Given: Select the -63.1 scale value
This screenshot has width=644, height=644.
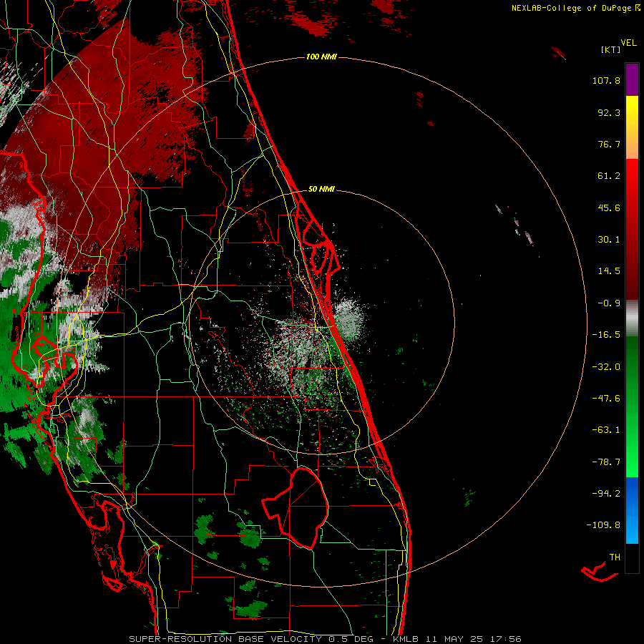Looking at the screenshot, I should click(606, 430).
